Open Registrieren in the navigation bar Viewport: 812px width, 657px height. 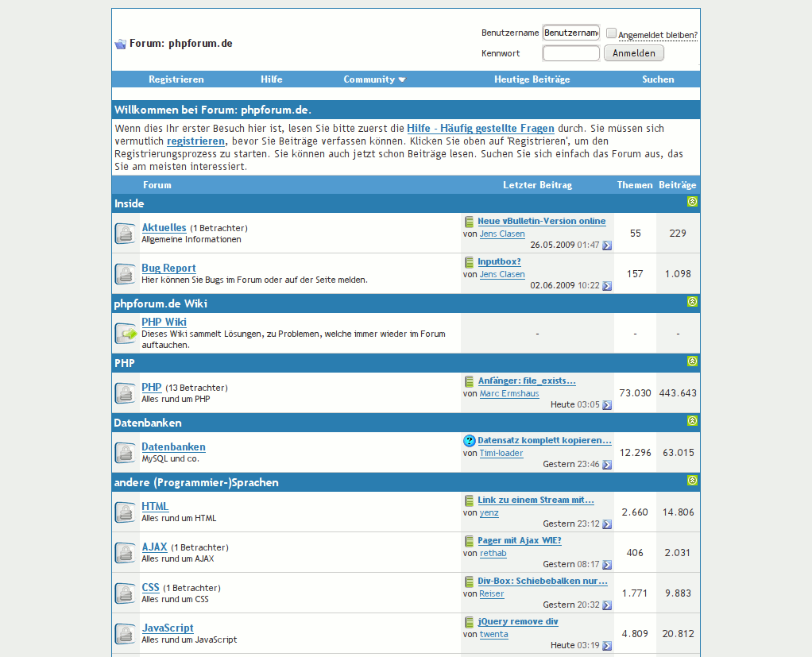(x=176, y=79)
